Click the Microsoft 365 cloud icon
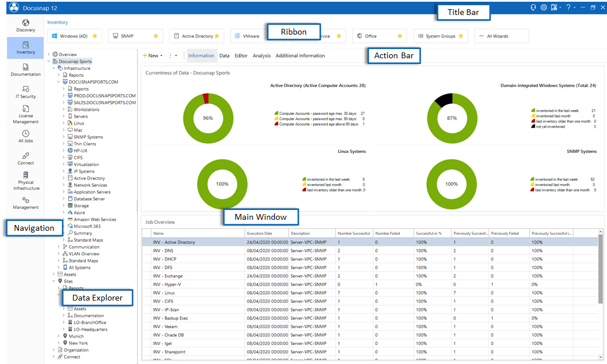Viewport: 607px width, 364px height. click(70, 226)
